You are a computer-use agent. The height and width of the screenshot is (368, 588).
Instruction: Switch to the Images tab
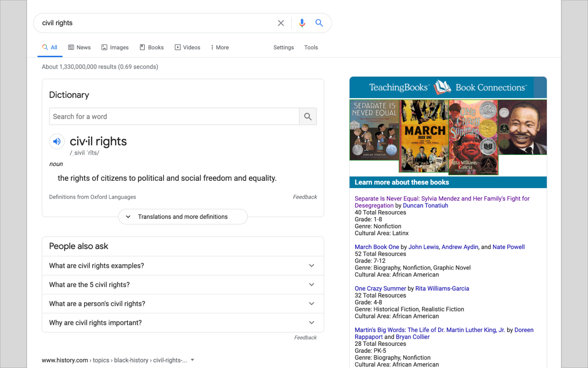pyautogui.click(x=115, y=47)
